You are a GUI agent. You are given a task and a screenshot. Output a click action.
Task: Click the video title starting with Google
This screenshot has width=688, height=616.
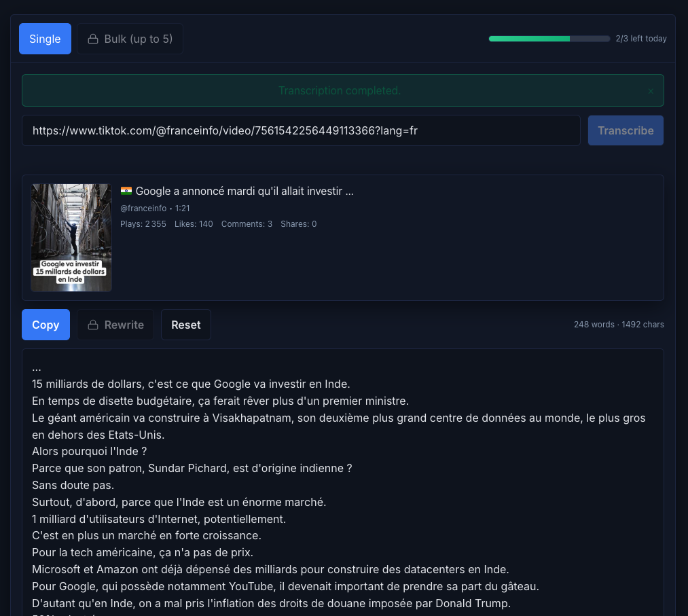pos(245,192)
